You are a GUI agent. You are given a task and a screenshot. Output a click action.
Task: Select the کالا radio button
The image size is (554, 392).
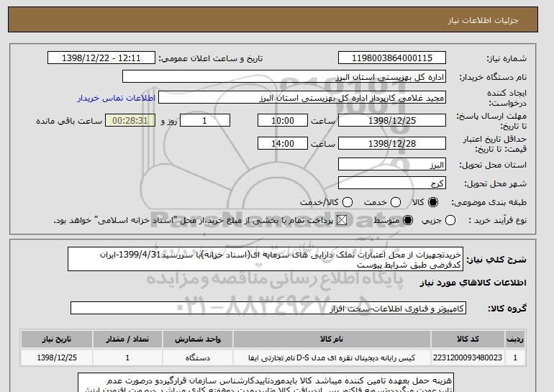coord(433,202)
